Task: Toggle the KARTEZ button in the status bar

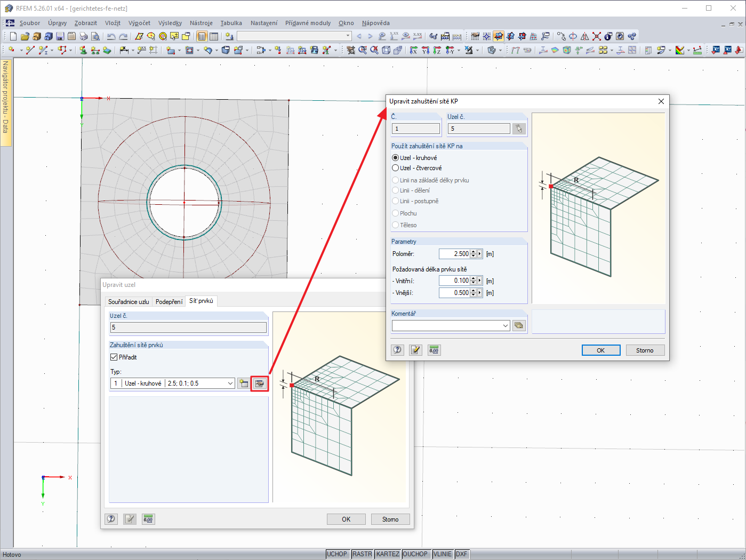Action: [388, 554]
